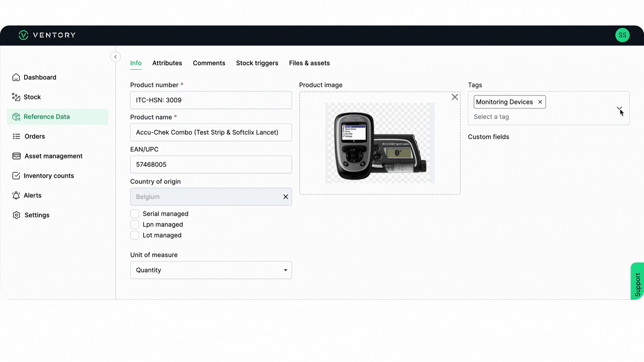Screen dimensions: 644x362
Task: Open the Support side button
Action: 637,281
